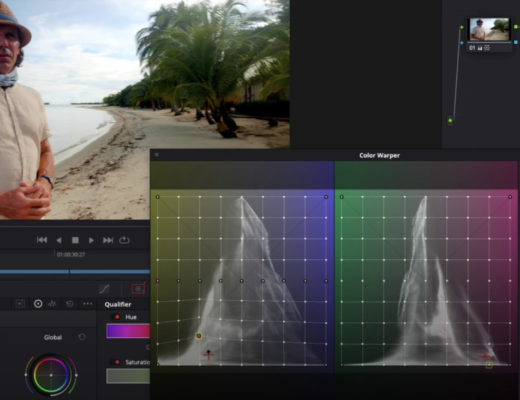The image size is (520, 400).
Task: Switch to color bars mode icon
Action: pos(20,304)
